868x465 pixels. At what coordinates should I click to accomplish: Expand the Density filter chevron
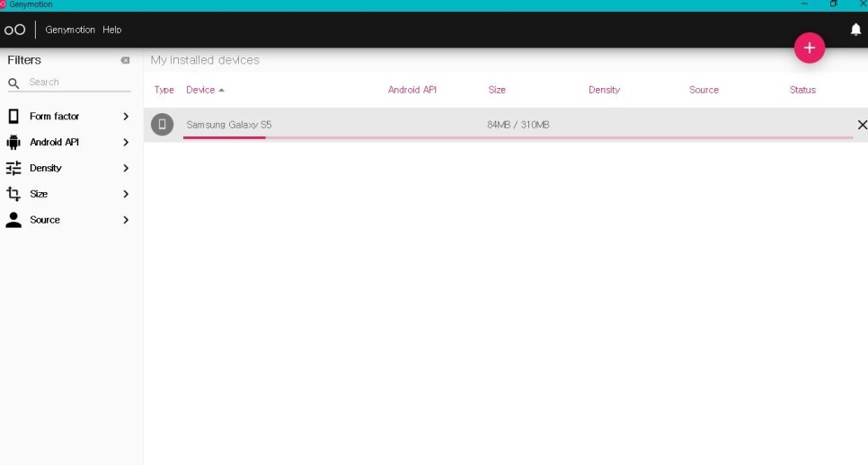pos(126,168)
